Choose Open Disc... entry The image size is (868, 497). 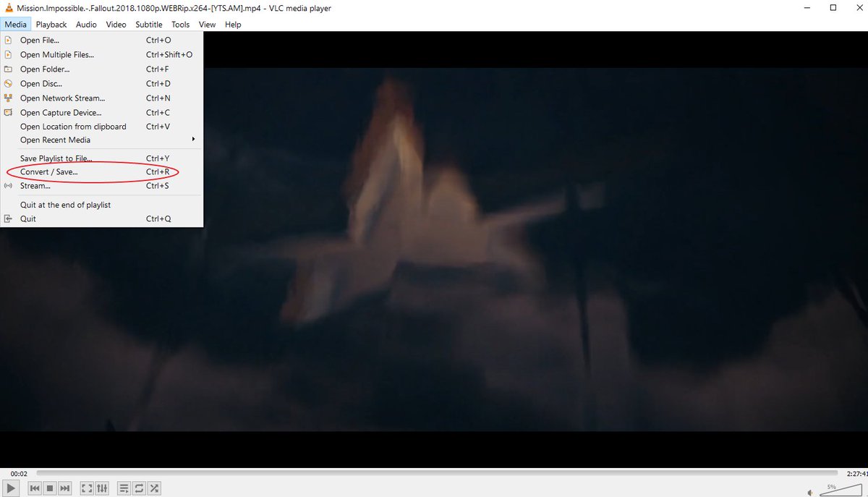[101, 84]
